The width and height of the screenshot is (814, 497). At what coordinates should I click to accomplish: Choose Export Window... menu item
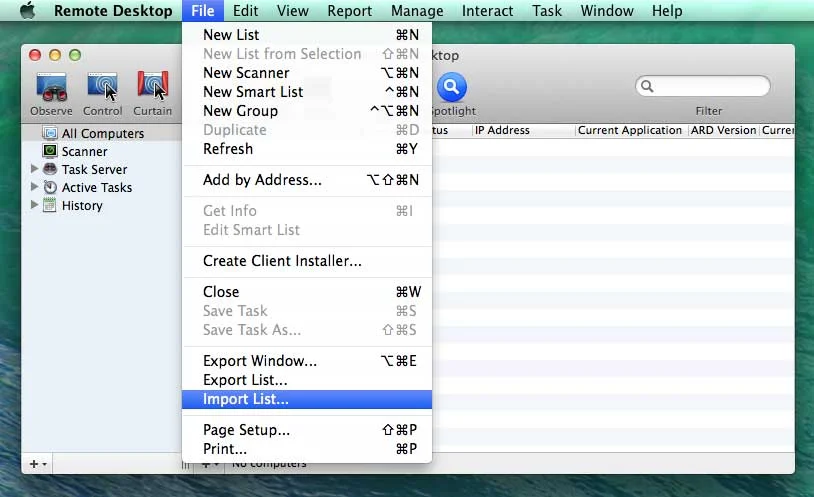tap(260, 361)
